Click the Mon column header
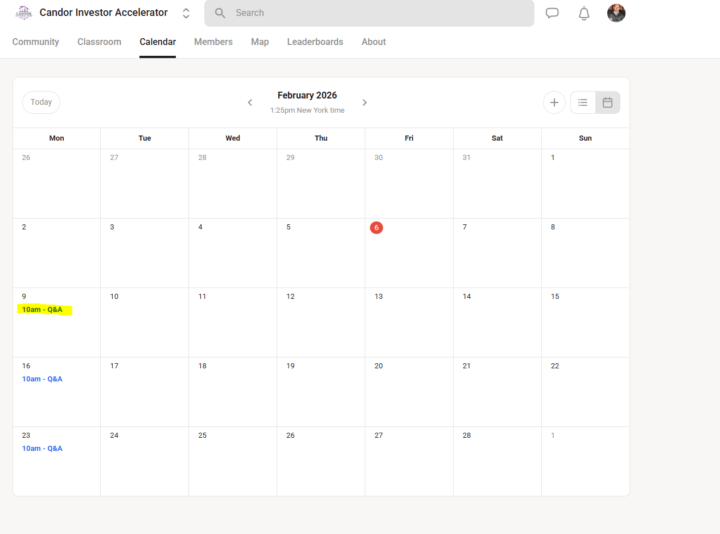The image size is (720, 534). pyautogui.click(x=56, y=138)
